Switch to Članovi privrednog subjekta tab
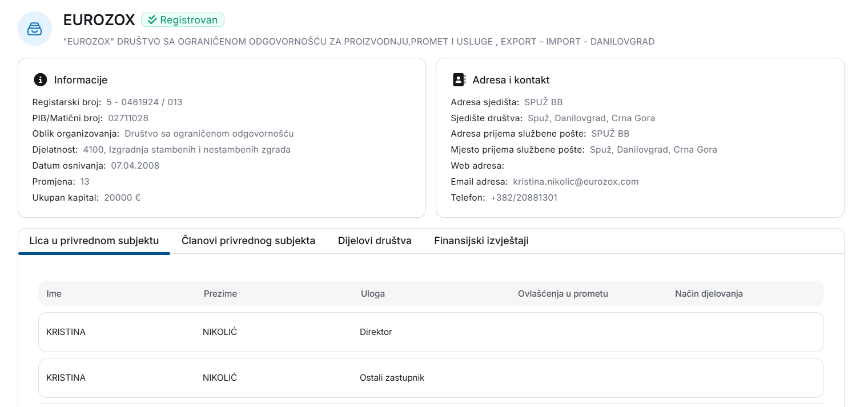The height and width of the screenshot is (407, 868). [248, 241]
